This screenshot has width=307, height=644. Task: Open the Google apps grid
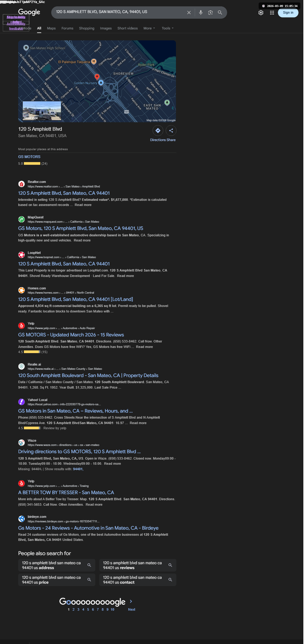tap(272, 13)
